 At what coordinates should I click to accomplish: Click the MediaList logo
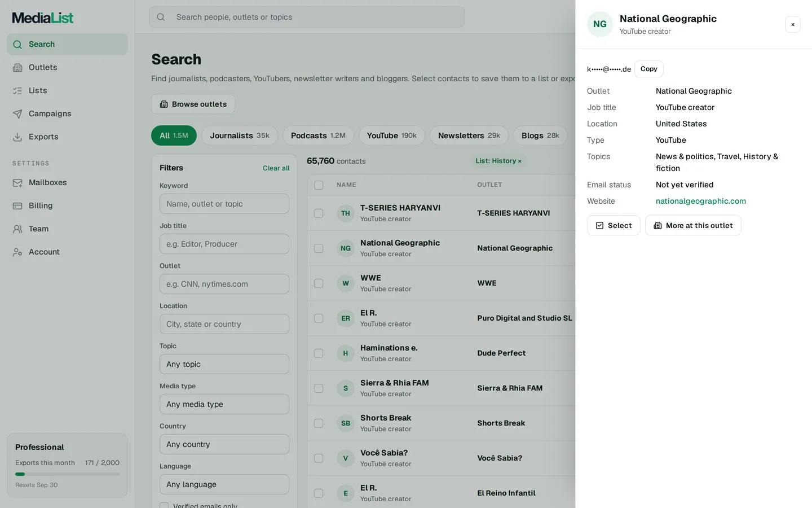pos(43,18)
